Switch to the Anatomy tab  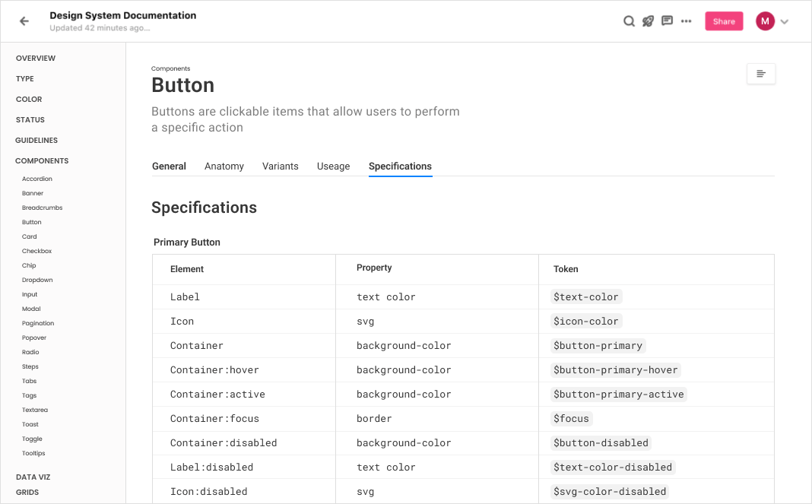point(224,166)
